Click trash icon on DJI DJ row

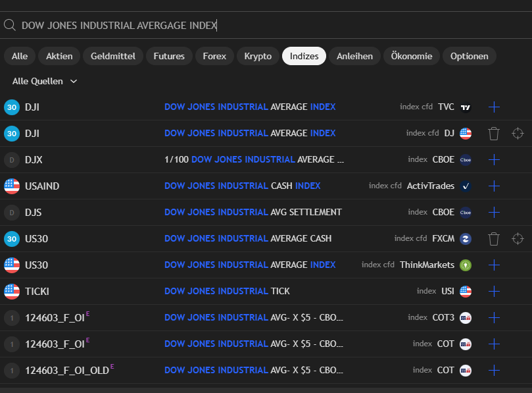pos(494,134)
